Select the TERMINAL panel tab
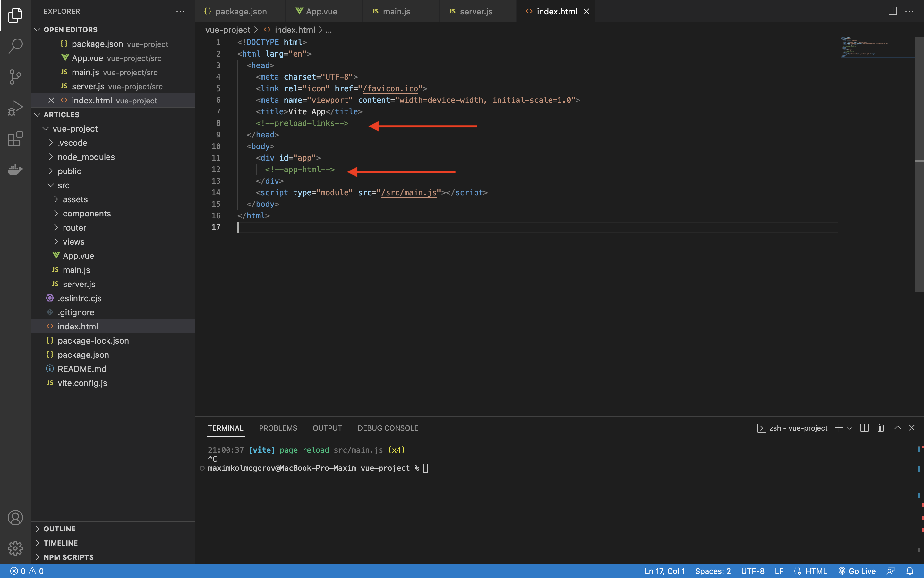This screenshot has height=578, width=924. 225,428
